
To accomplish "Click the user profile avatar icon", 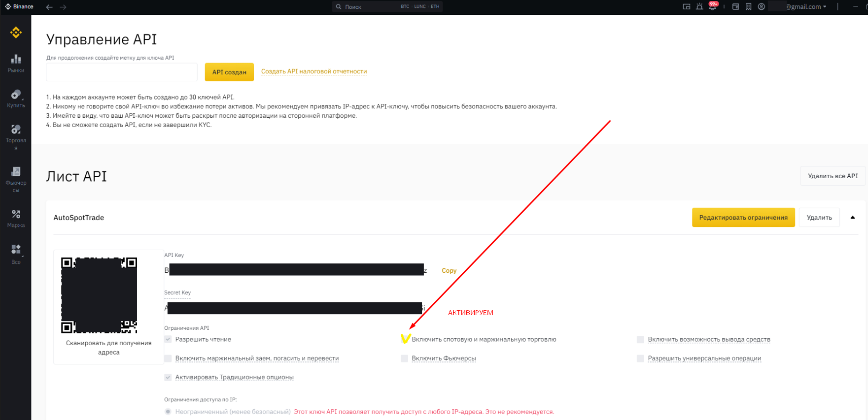I will [x=762, y=7].
